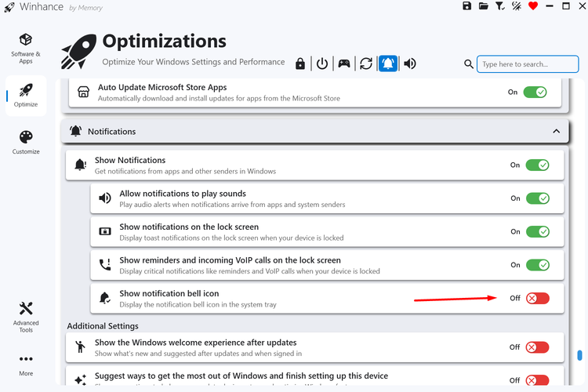The height and width of the screenshot is (392, 588).
Task: Enable the Show notification bell icon toggle
Action: (537, 298)
